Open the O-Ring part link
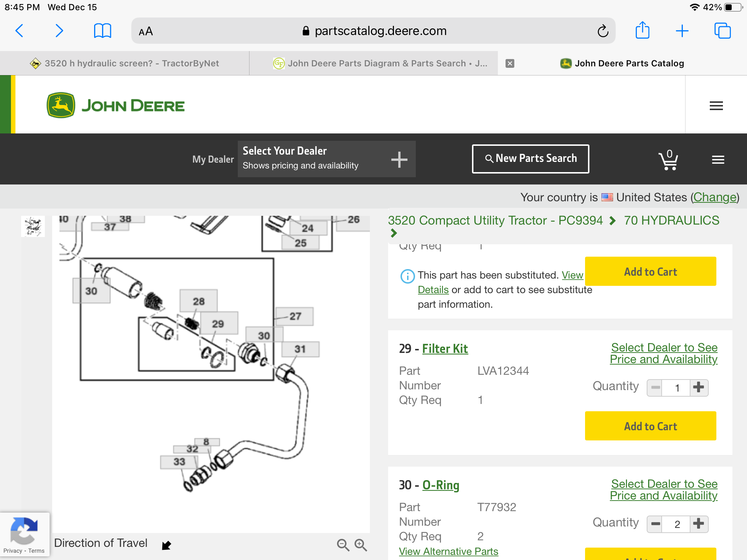This screenshot has height=560, width=747. (441, 485)
